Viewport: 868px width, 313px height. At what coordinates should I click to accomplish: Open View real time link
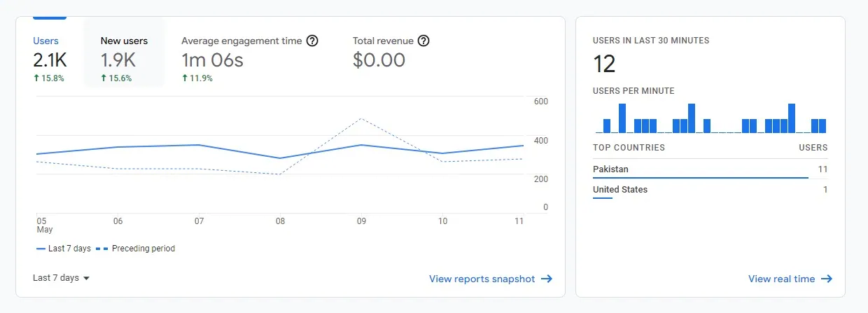(x=781, y=279)
